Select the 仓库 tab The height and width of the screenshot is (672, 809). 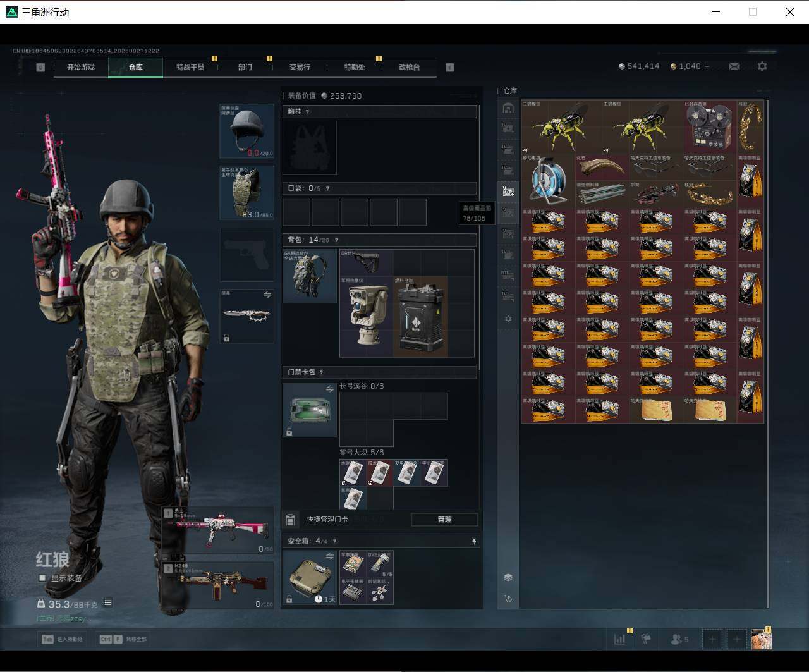[x=135, y=67]
